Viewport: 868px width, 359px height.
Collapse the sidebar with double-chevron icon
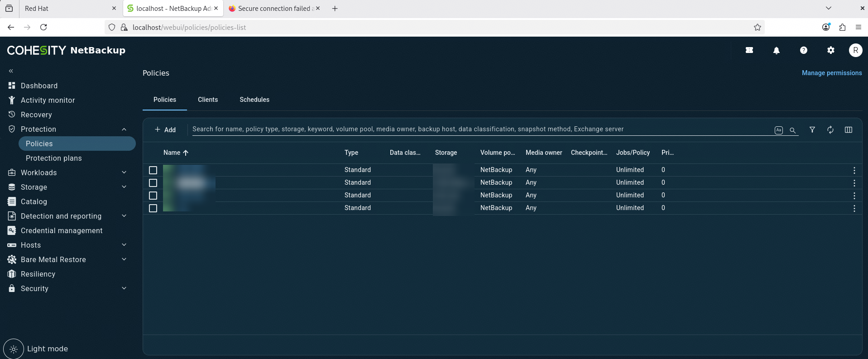tap(11, 71)
